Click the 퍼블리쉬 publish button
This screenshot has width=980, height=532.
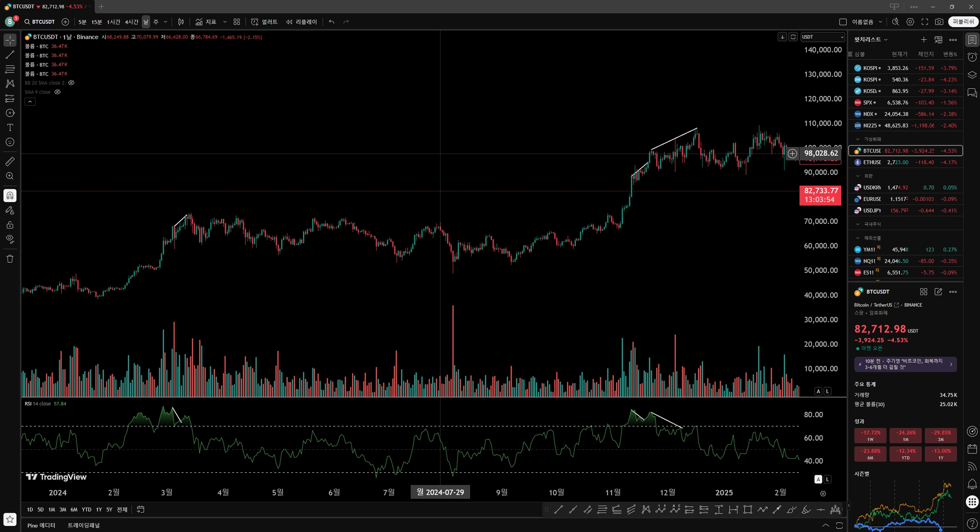[x=963, y=21]
